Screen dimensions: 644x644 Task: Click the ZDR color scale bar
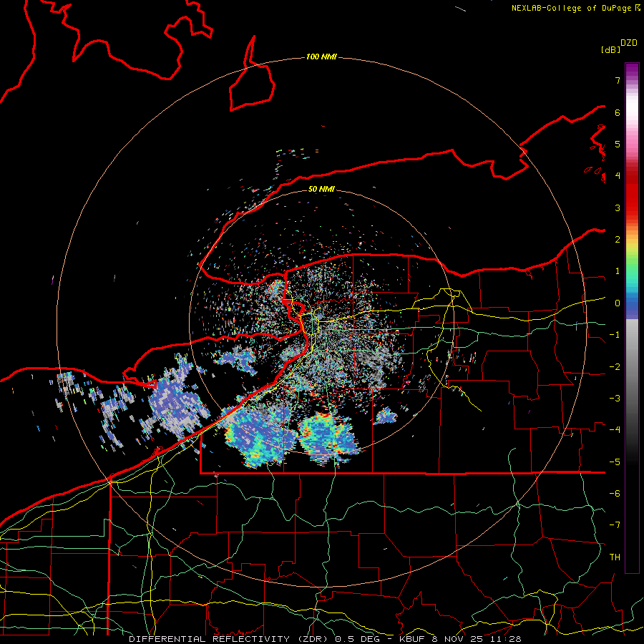click(x=632, y=318)
